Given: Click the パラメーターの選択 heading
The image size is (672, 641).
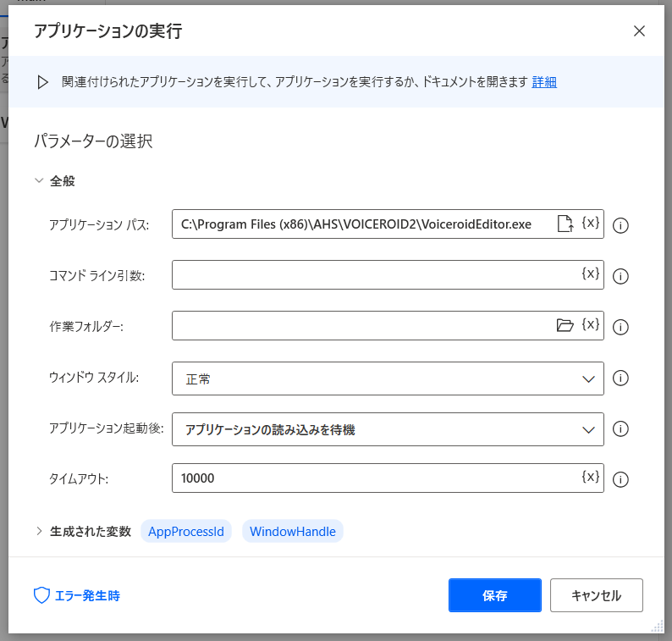Looking at the screenshot, I should pyautogui.click(x=93, y=141).
